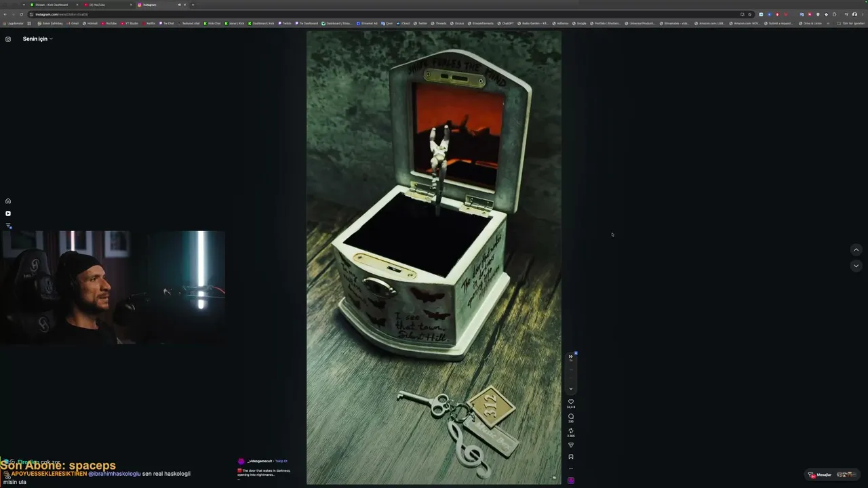Expand the speed control chevron

(571, 389)
